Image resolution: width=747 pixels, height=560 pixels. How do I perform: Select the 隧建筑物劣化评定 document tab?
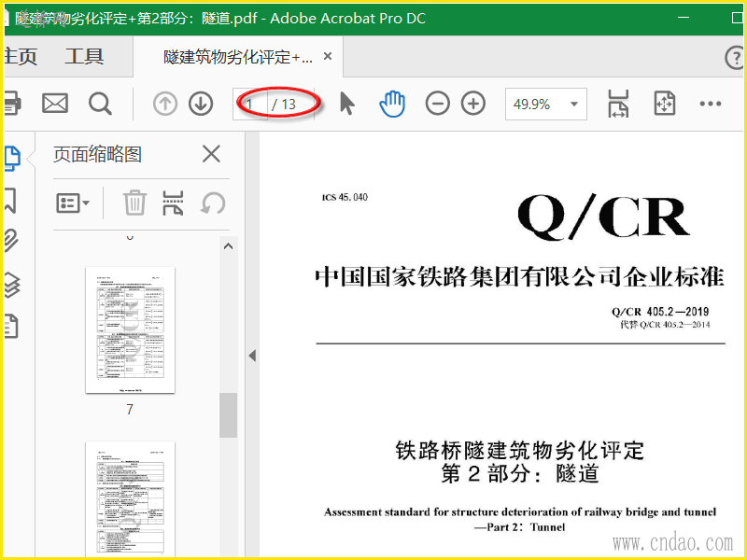click(238, 57)
